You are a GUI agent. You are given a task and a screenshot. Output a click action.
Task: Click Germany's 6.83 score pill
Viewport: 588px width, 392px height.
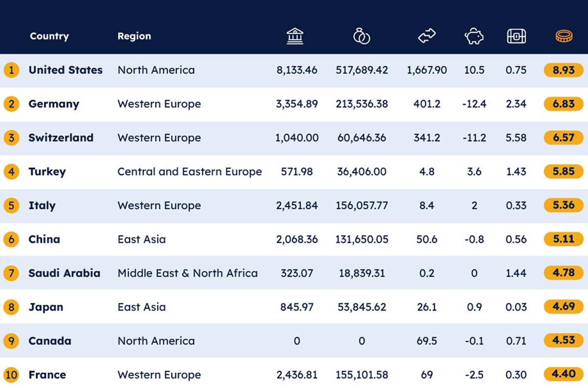tap(563, 104)
